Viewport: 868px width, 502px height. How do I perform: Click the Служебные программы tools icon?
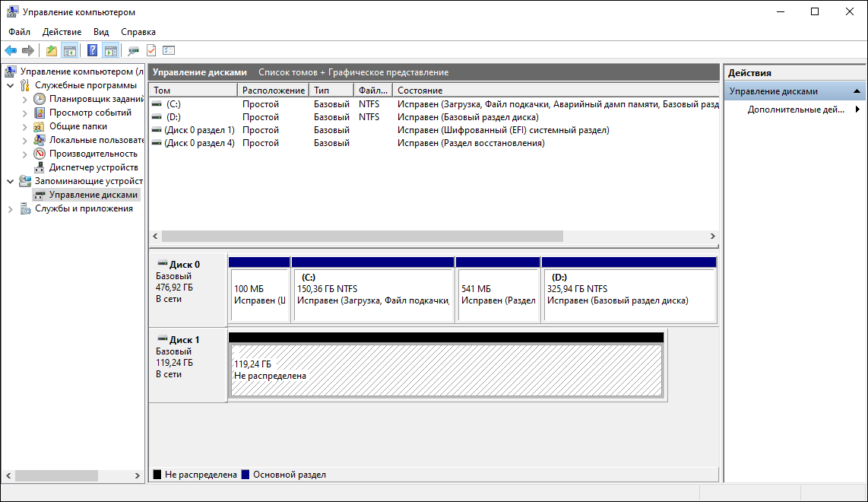[x=25, y=85]
